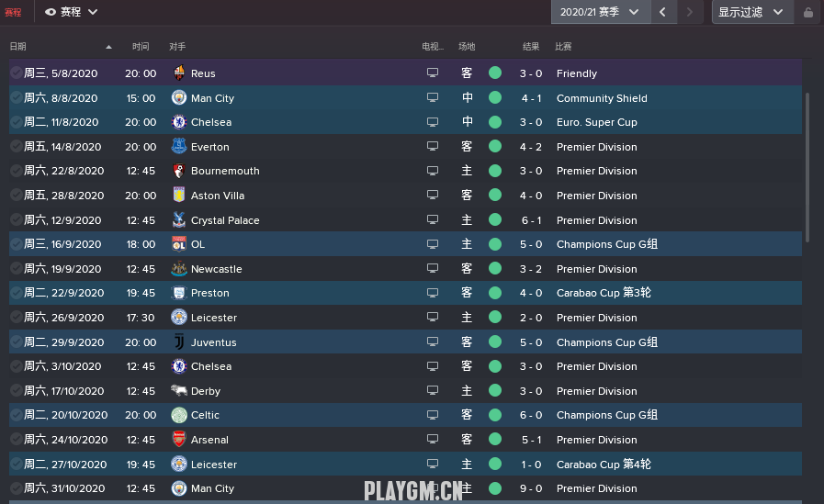Viewport: 824px width, 504px height.
Task: Click TV icon for Everton match
Action: coord(433,146)
